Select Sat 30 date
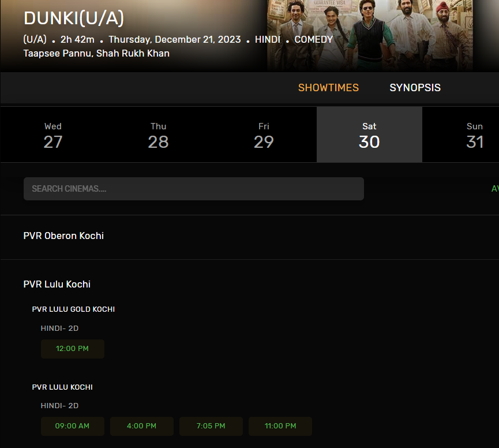The width and height of the screenshot is (499, 448). click(x=369, y=135)
